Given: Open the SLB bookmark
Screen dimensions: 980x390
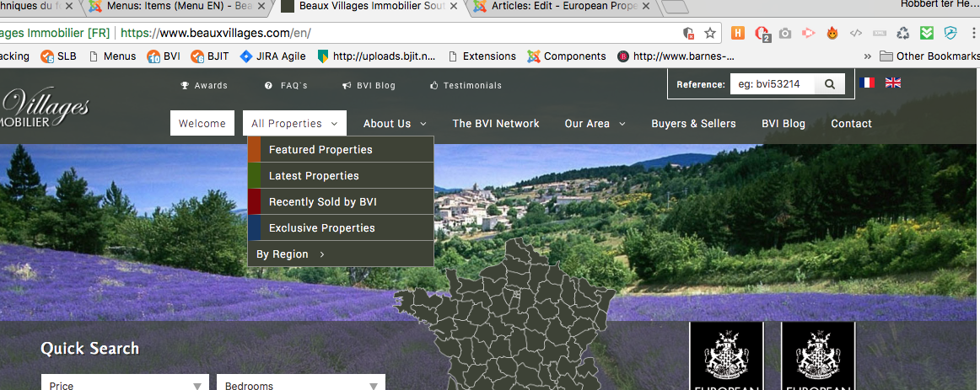Looking at the screenshot, I should pos(59,56).
